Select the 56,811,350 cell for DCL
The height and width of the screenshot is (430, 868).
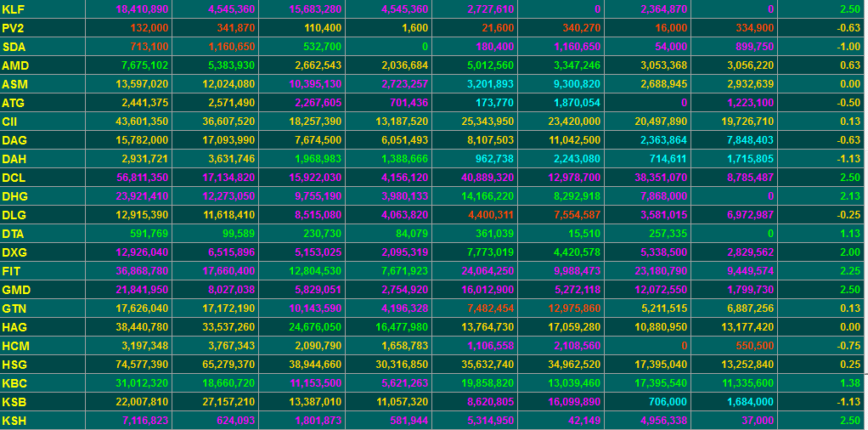143,178
